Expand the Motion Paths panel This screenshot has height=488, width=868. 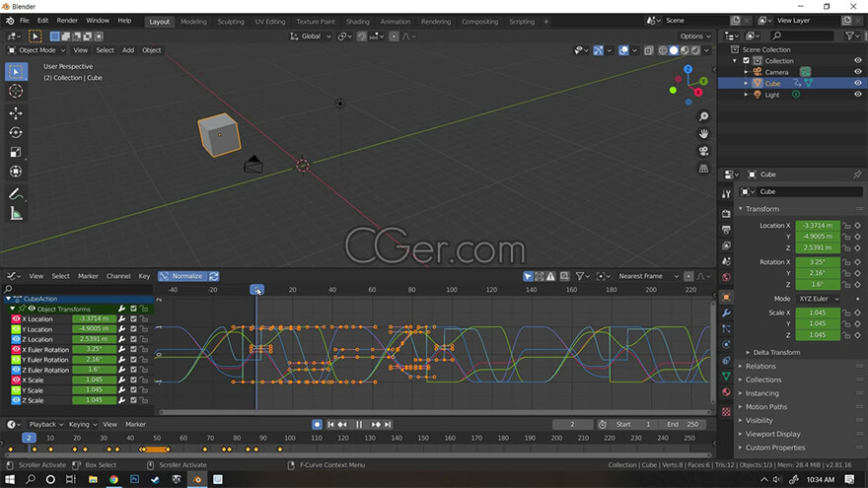pyautogui.click(x=765, y=407)
